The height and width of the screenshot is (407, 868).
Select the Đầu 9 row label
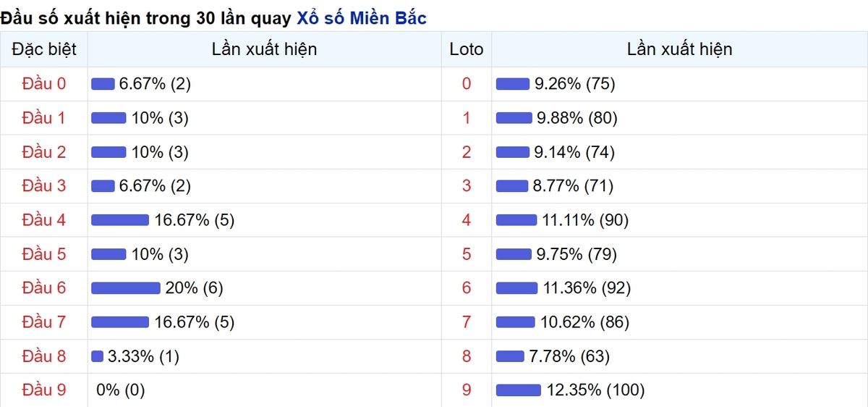pos(44,390)
